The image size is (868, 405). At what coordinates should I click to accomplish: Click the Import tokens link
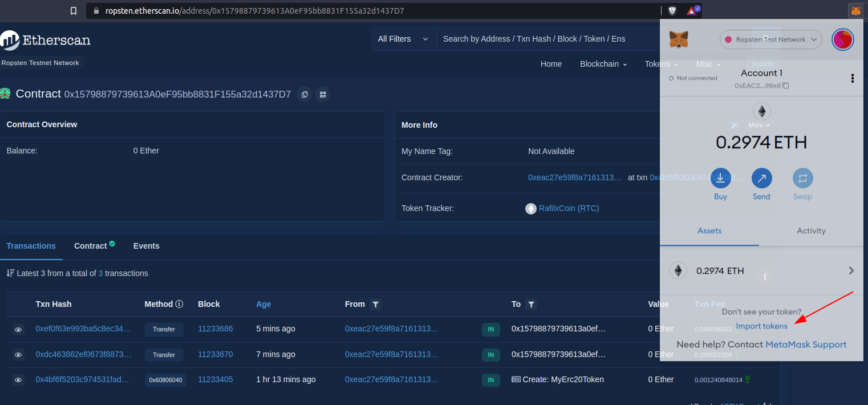[x=761, y=326]
